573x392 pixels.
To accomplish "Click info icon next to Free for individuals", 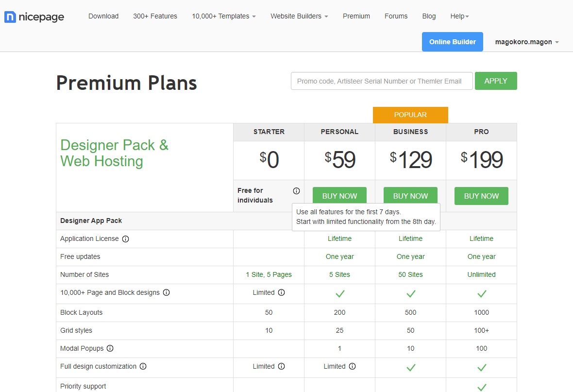I will (x=296, y=191).
